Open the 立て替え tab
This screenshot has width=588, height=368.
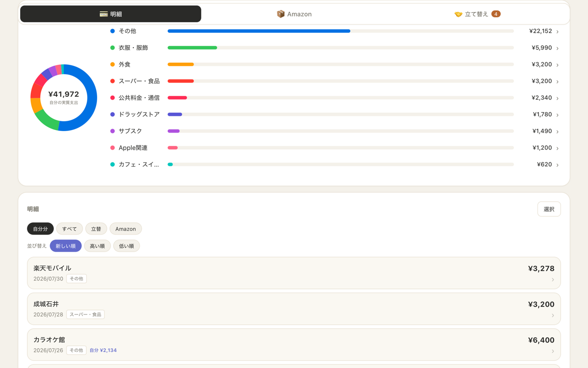click(477, 14)
